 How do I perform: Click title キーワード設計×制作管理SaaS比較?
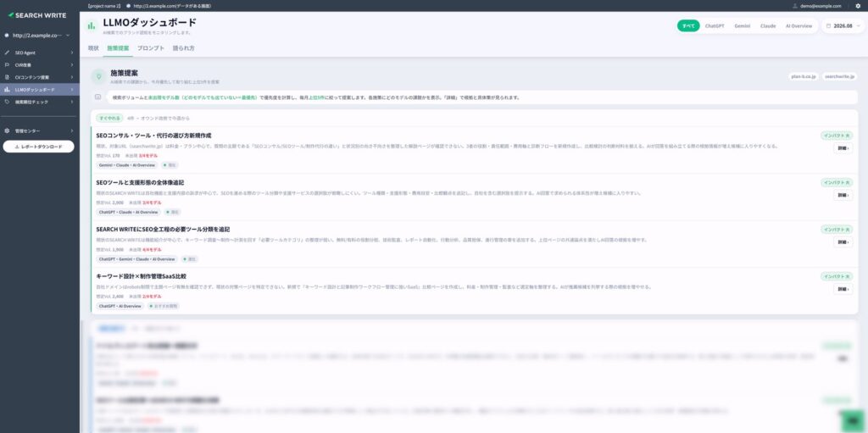coord(142,275)
